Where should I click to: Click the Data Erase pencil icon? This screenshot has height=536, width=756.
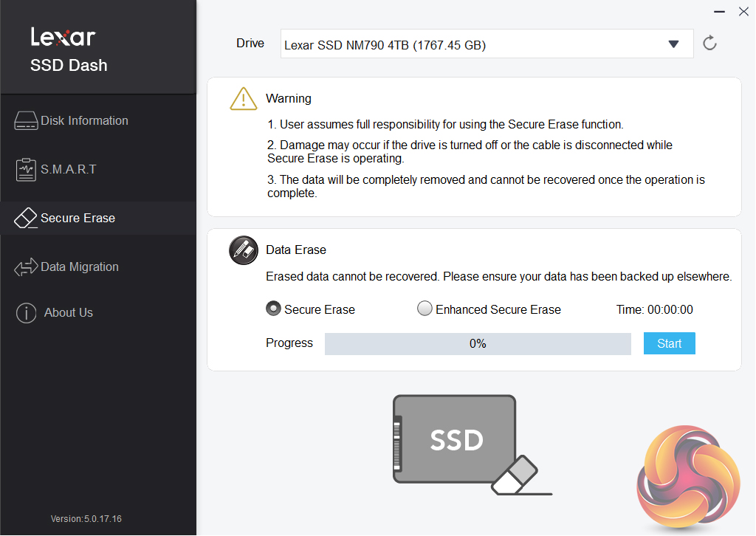pos(244,250)
